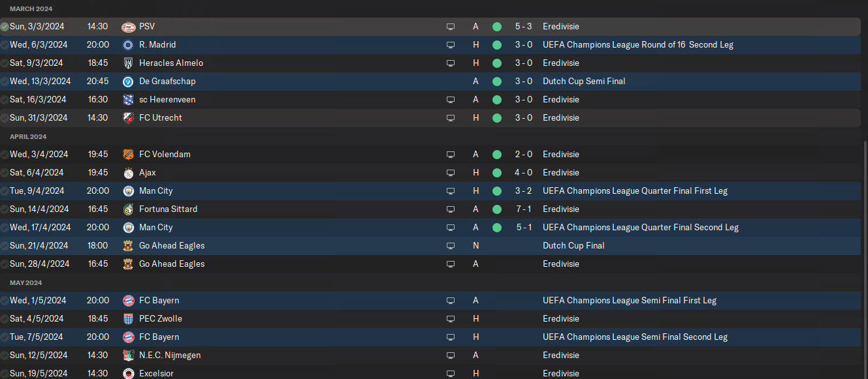Screen dimensions: 868x379
Task: View the 2 - 0 result against FC Volendam
Action: (523, 155)
